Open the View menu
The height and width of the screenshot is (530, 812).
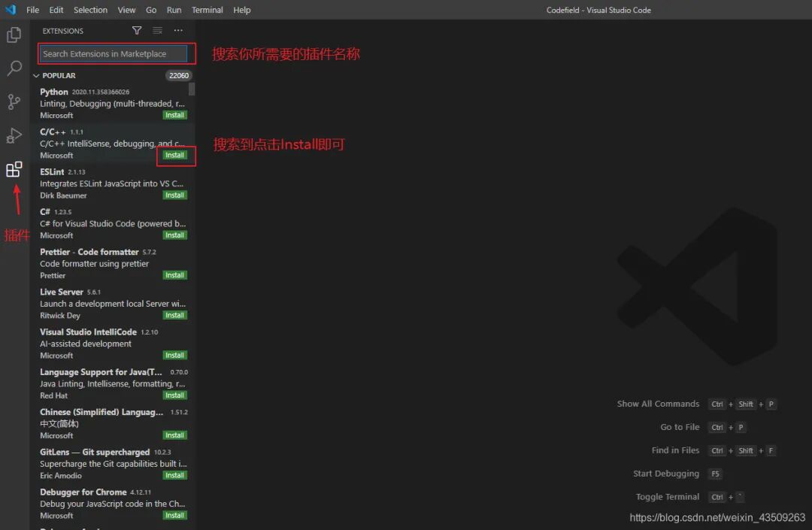click(x=126, y=10)
